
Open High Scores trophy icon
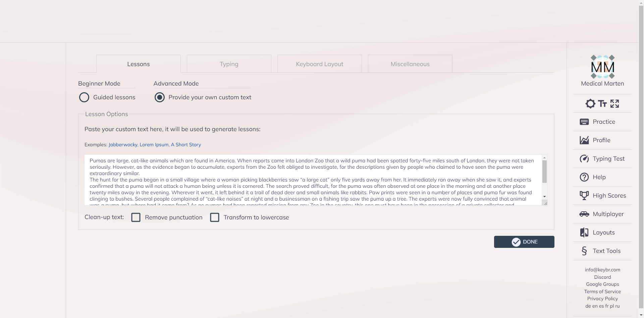(584, 196)
